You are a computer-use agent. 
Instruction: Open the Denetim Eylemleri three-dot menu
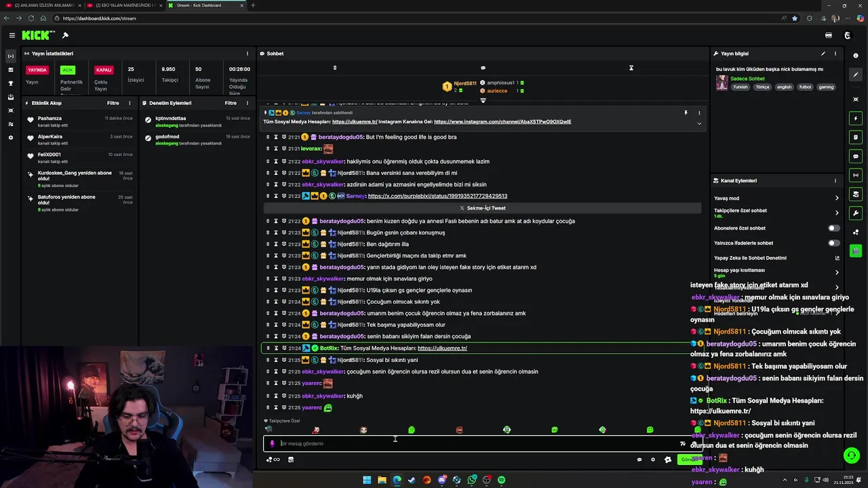point(247,103)
